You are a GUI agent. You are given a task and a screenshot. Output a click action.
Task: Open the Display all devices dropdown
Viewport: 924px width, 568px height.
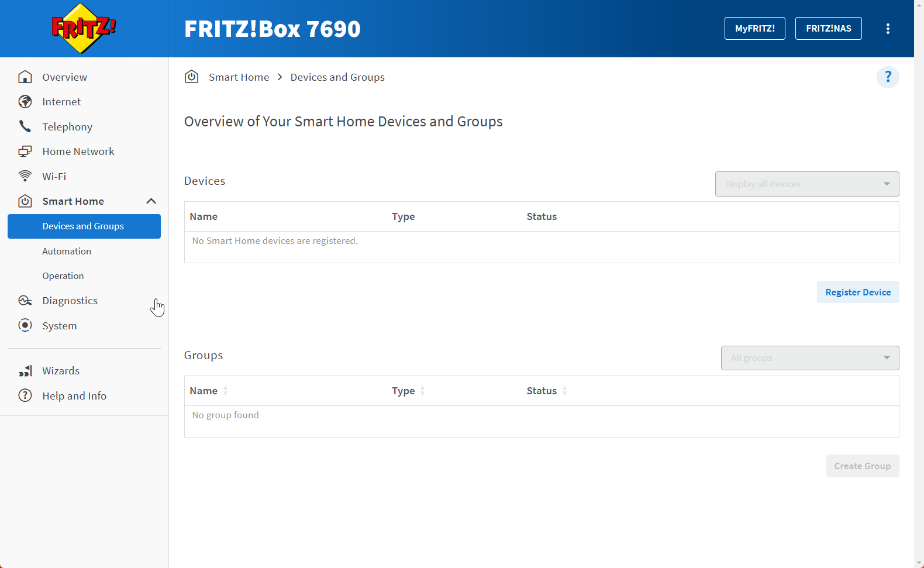806,184
